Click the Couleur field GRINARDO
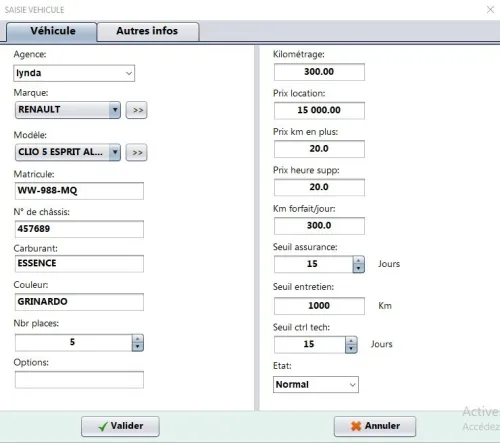This screenshot has width=500, height=443. [79, 302]
